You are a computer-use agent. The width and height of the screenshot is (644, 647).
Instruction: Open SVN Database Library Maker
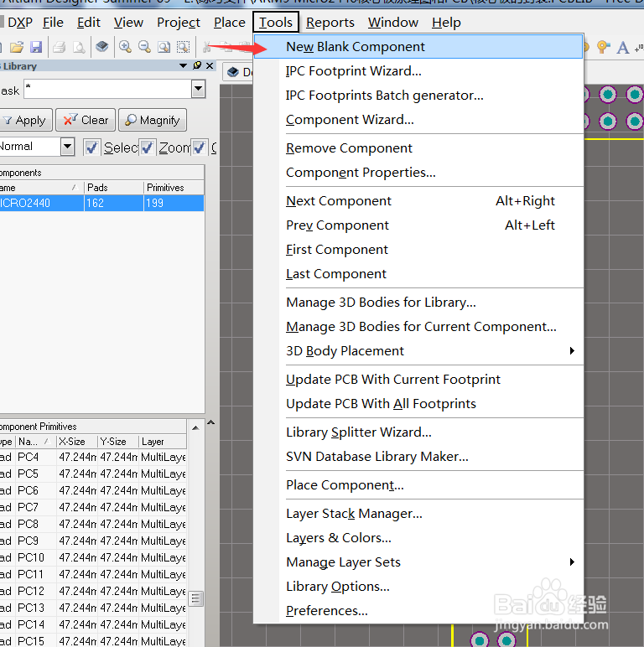[x=418, y=457]
